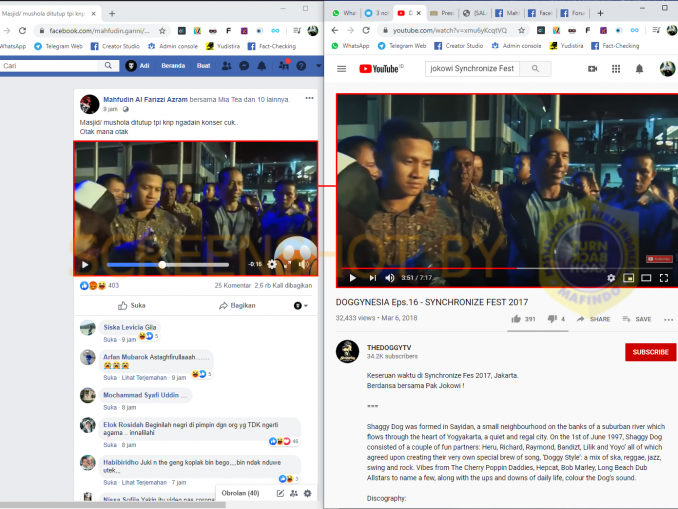Open Facebook video settings gear

tap(272, 264)
